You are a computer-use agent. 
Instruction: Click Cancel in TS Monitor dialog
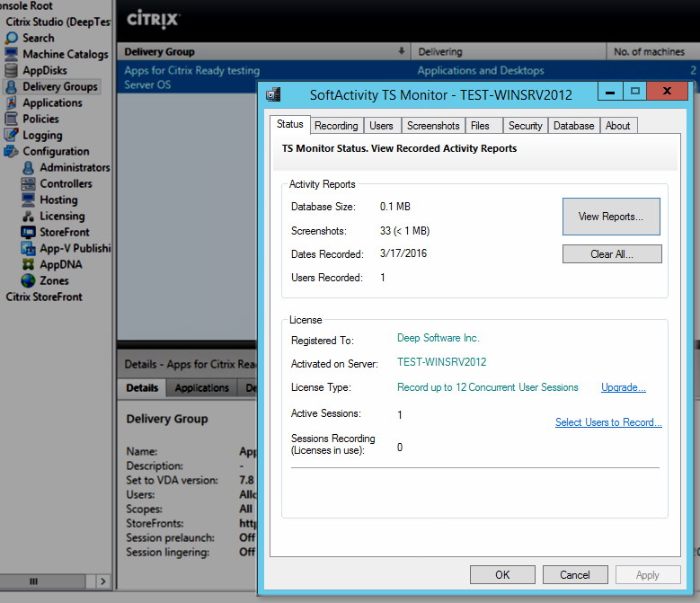pyautogui.click(x=575, y=575)
